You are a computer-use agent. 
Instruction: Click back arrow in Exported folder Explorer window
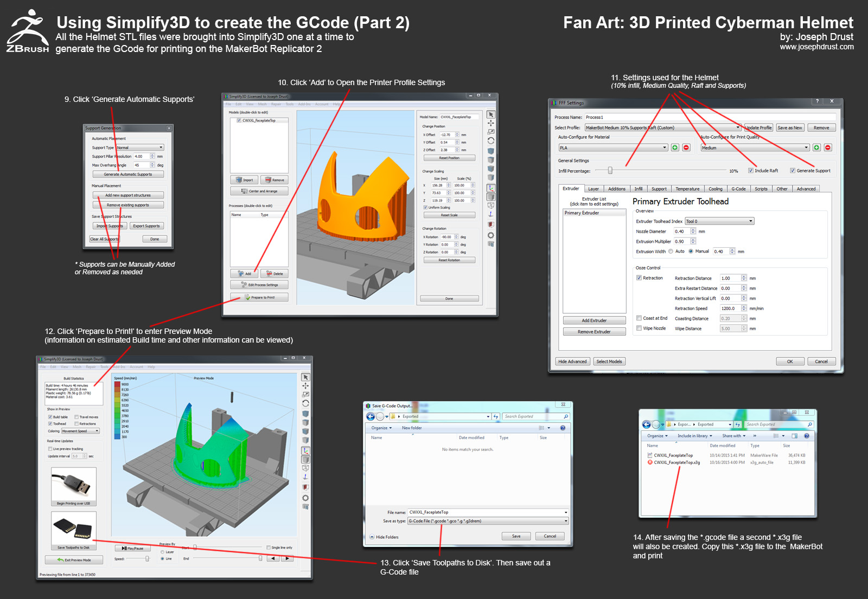pyautogui.click(x=646, y=424)
